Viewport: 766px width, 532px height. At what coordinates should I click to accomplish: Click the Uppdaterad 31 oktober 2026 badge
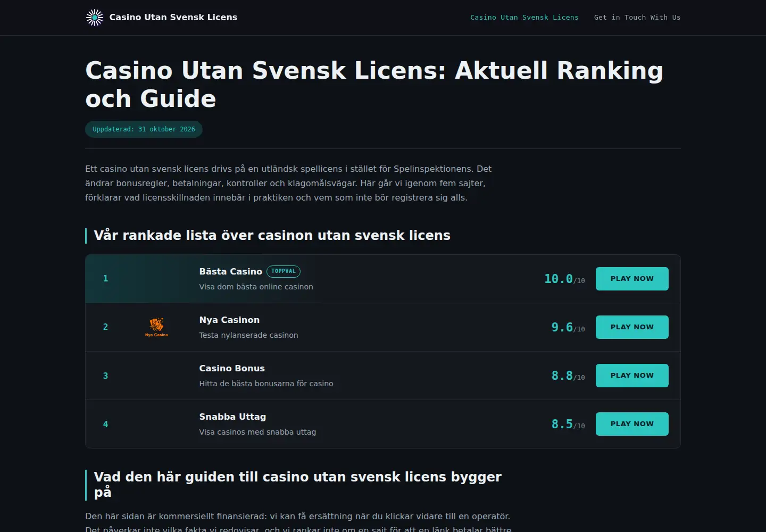tap(144, 129)
